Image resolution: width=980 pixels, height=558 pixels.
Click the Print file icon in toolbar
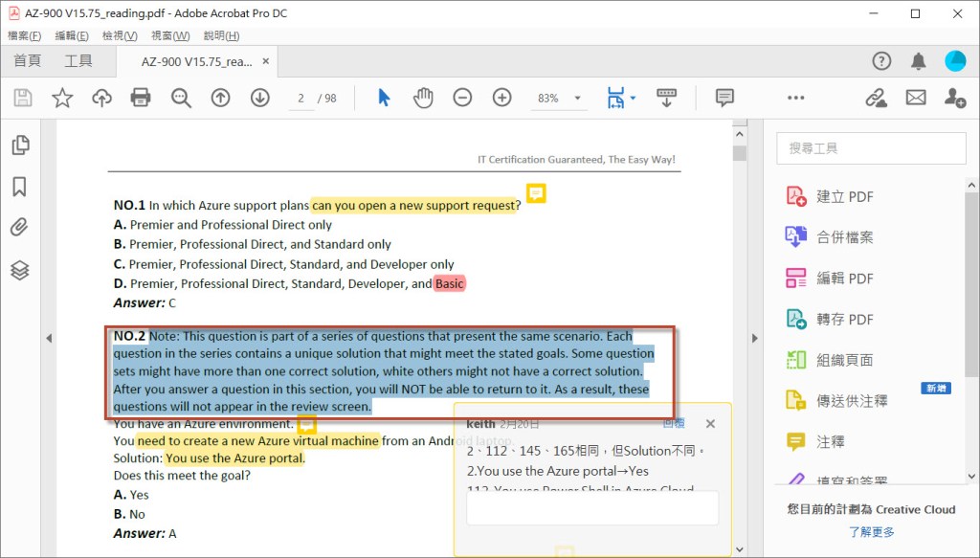tap(141, 98)
